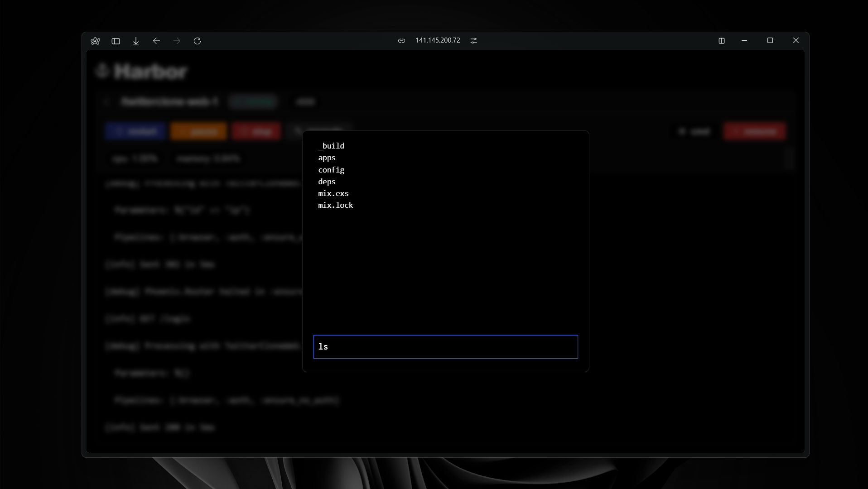Click the mix.exs entry in output
868x489 pixels.
pyautogui.click(x=333, y=193)
